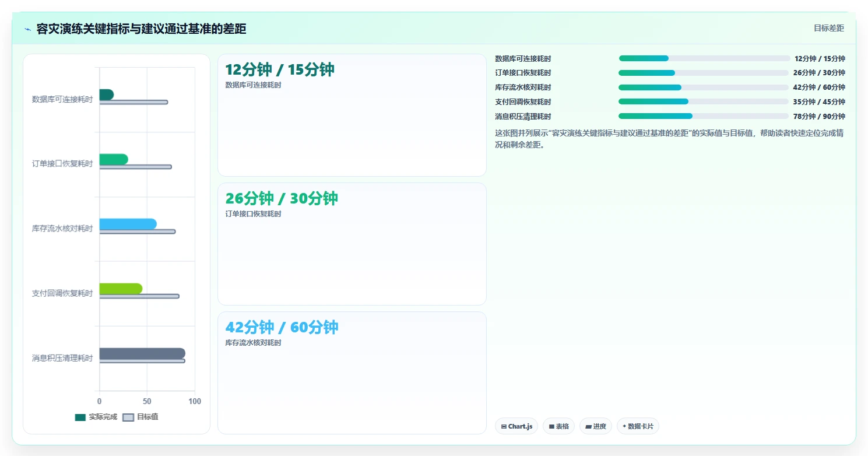Image resolution: width=868 pixels, height=456 pixels.
Task: Click the dark green 数据库可连接耗时 chart bar
Action: [106, 94]
